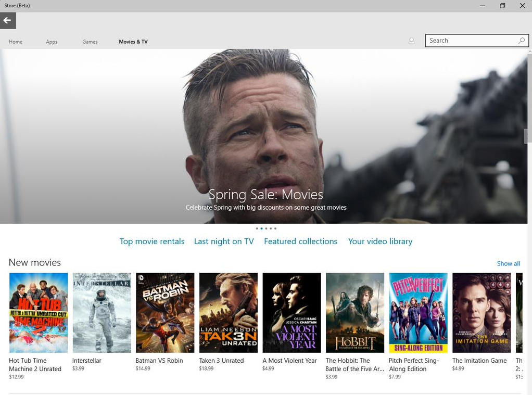
Task: Click Show all for New movies
Action: [x=508, y=264]
